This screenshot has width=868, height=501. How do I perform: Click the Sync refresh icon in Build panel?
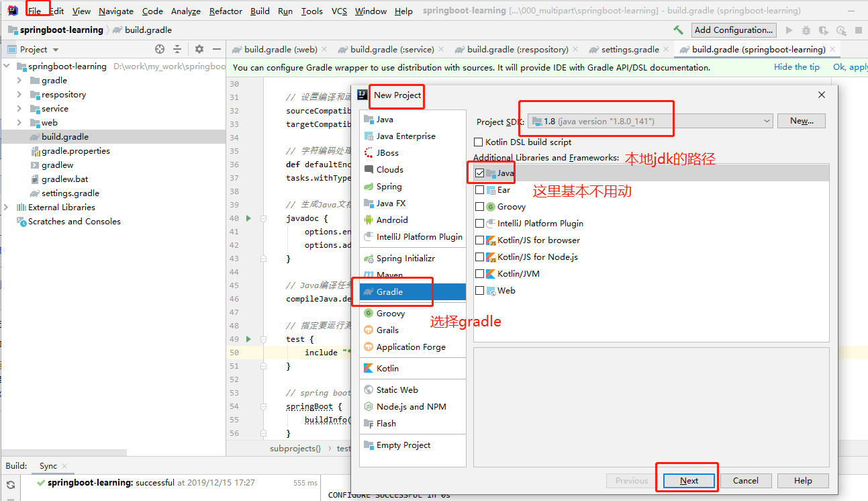coord(11,484)
